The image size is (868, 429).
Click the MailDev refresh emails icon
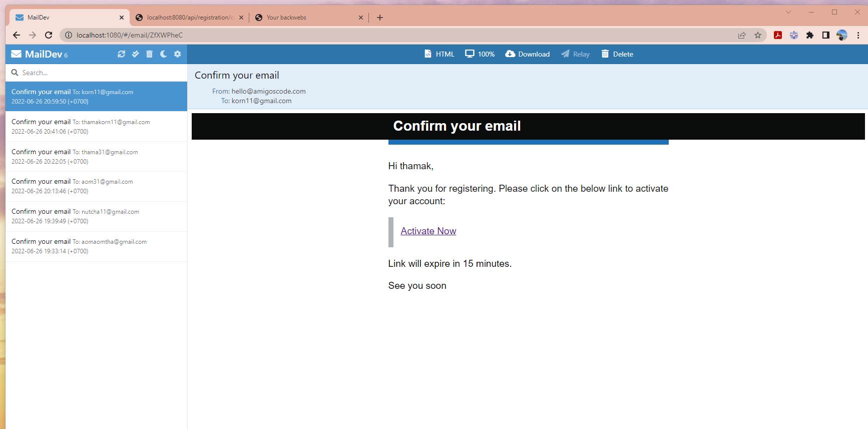(121, 54)
